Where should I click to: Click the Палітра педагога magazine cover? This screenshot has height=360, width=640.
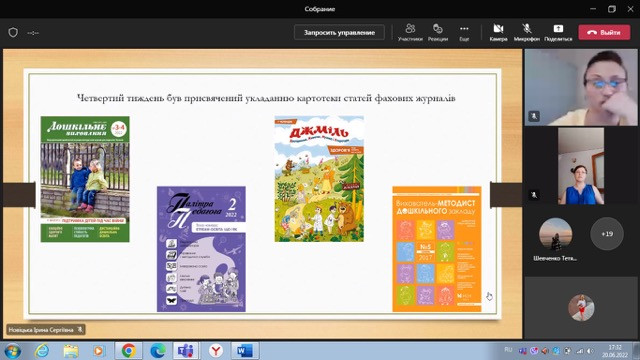click(201, 249)
